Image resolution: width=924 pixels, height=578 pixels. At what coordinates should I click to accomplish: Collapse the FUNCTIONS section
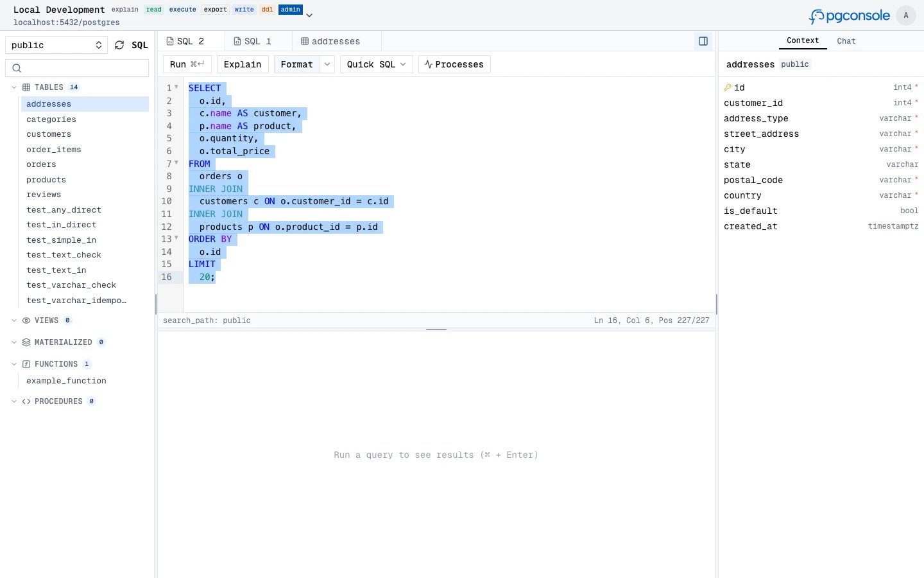coord(14,364)
